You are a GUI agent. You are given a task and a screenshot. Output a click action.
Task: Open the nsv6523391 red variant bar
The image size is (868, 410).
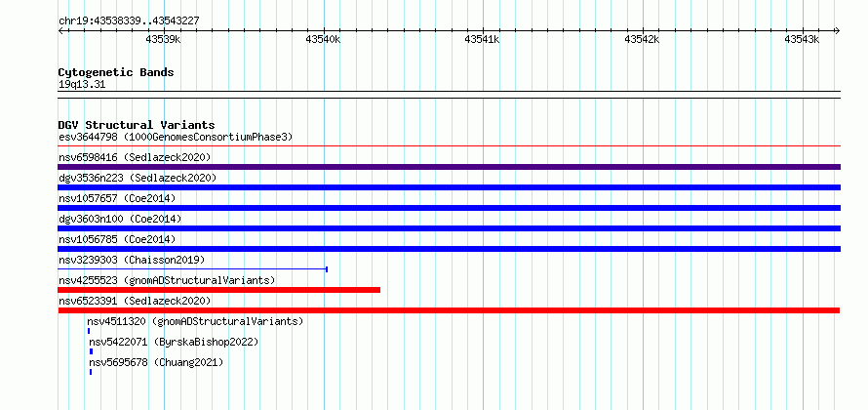point(449,310)
